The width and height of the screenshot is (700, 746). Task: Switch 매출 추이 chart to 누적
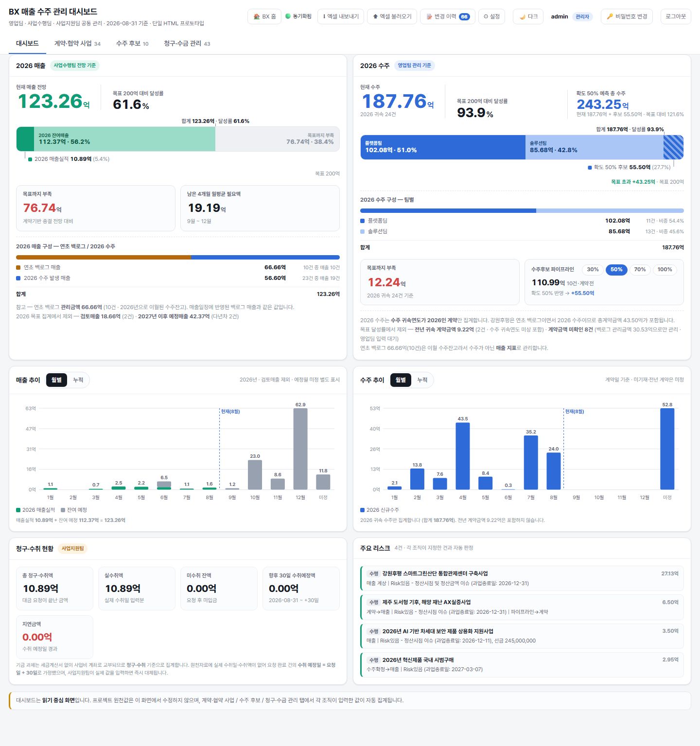click(x=78, y=380)
